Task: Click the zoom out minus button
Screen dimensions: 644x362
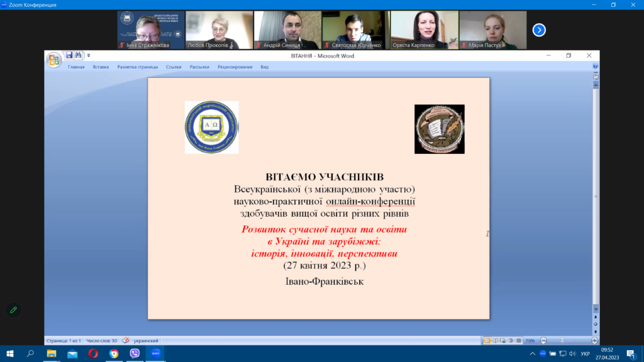Action: pos(543,340)
